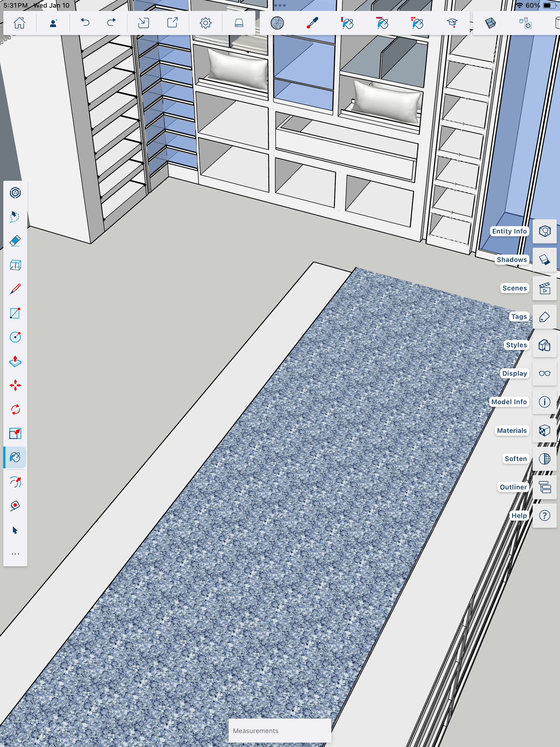The image size is (560, 747).
Task: Activate the Paint Bucket tool
Action: [x=15, y=458]
